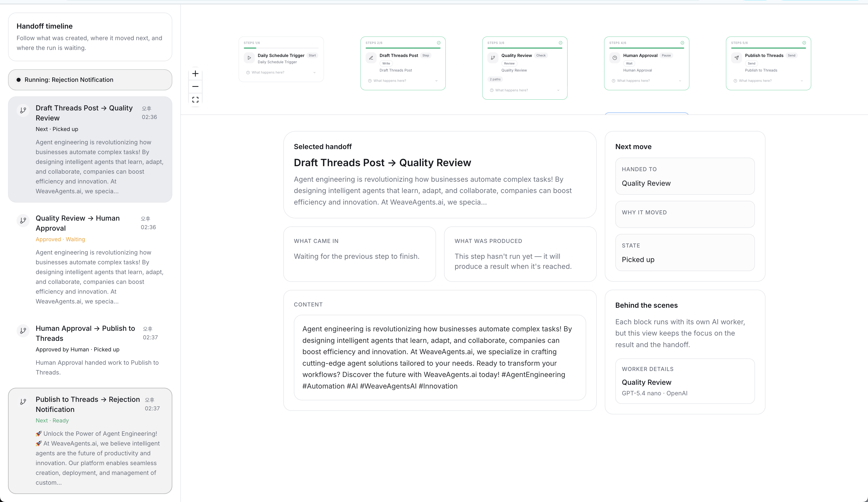Click the fit-to-view fullscreen icon
The image size is (868, 502).
[195, 99]
